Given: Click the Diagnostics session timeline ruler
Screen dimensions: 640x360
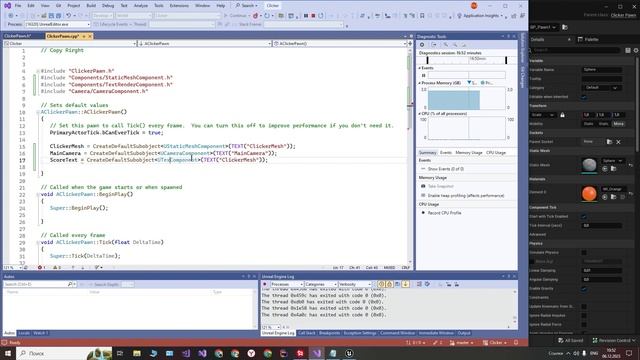Looking at the screenshot, I should click(467, 60).
